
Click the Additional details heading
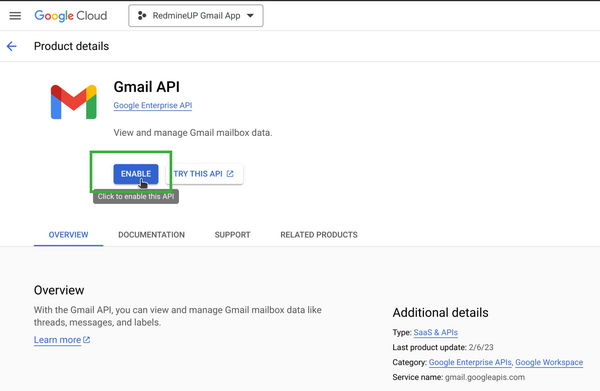(x=440, y=313)
